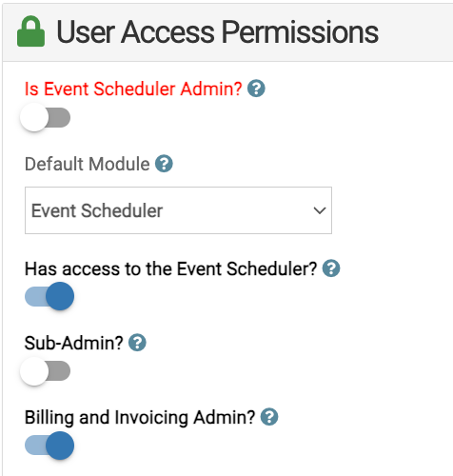Click the red Is Event Scheduler Admin label

tap(133, 89)
